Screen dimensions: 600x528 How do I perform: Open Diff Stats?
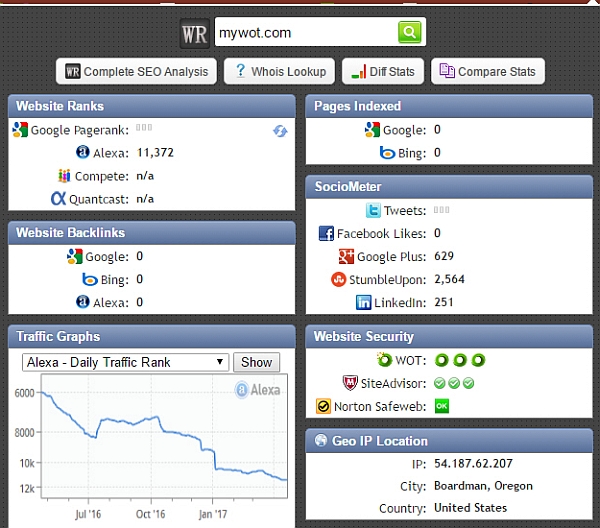(383, 71)
